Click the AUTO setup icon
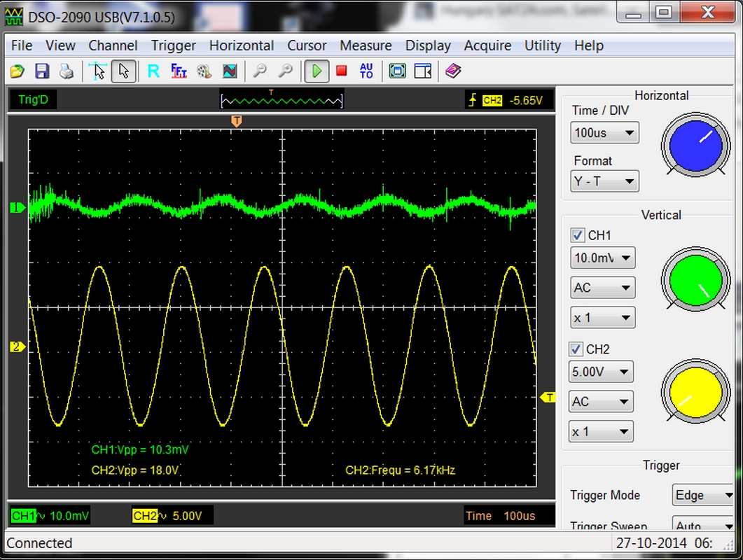The width and height of the screenshot is (743, 560). pos(366,71)
